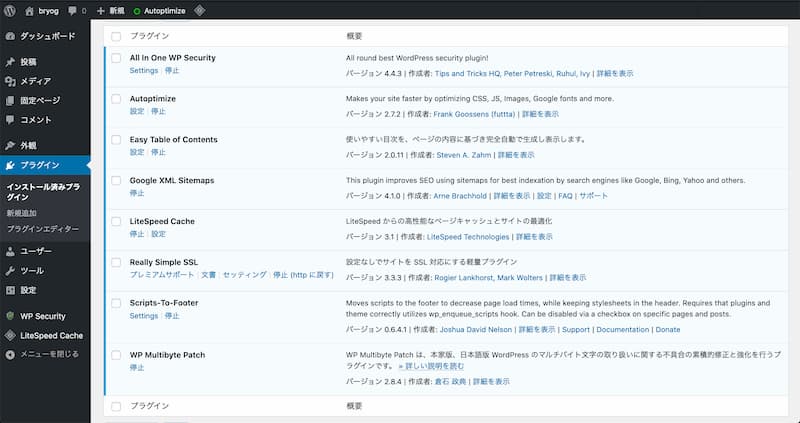Image resolution: width=800 pixels, height=423 pixels.
Task: Click 停止 under All In One WP Security
Action: pos(172,70)
